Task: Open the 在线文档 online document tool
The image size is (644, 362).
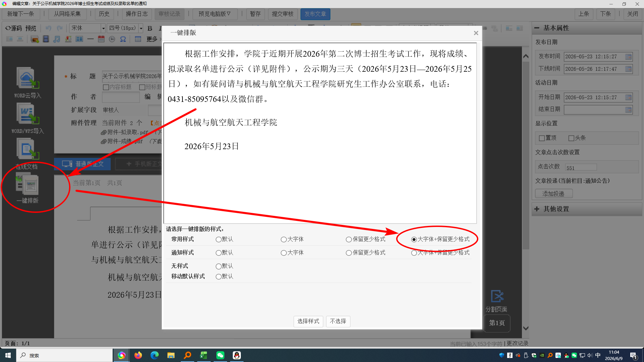Action: (28, 154)
